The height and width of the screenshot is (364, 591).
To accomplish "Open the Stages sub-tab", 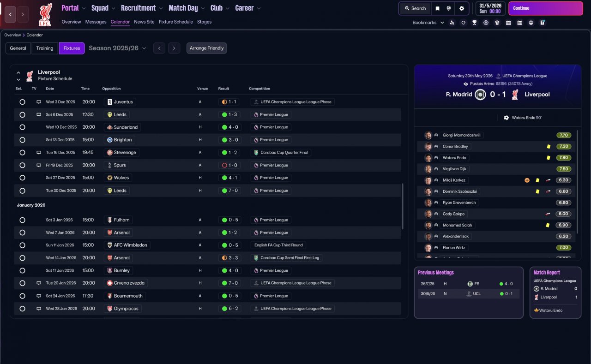I will tap(204, 22).
